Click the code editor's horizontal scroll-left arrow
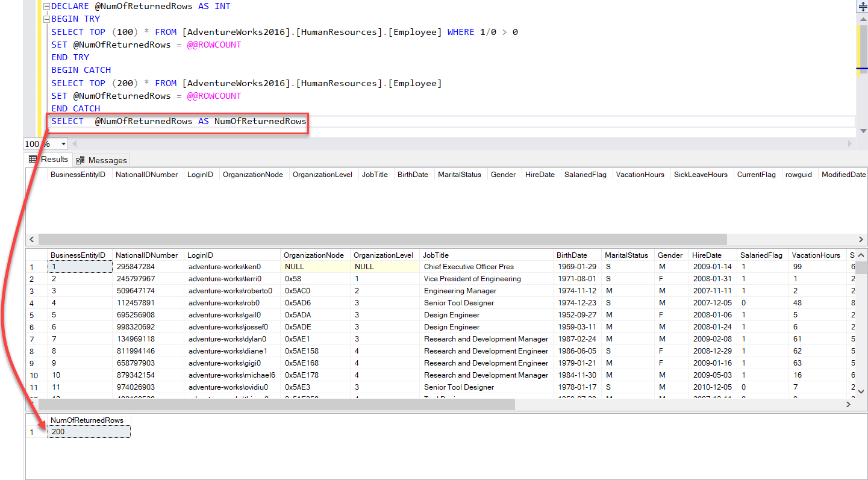The height and width of the screenshot is (480, 868). [75, 144]
